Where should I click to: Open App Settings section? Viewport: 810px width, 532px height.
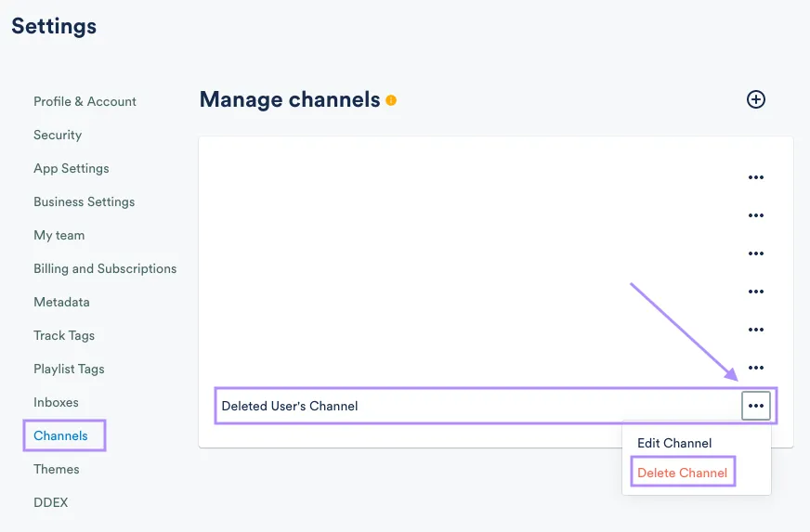click(x=72, y=168)
